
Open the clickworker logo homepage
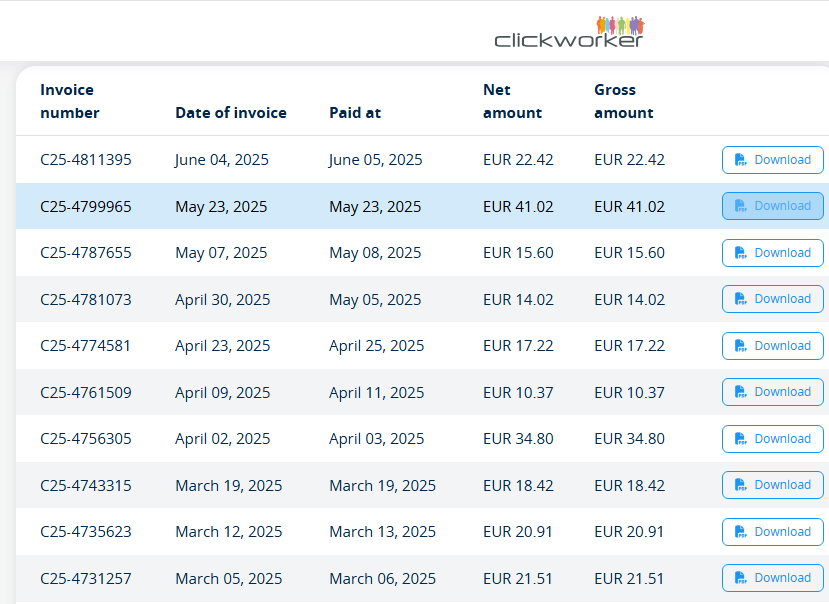tap(569, 32)
